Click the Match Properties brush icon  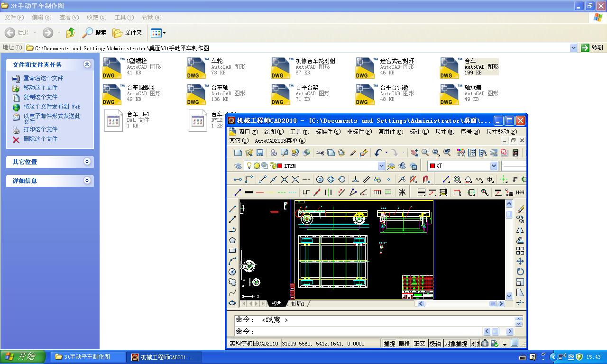click(353, 153)
